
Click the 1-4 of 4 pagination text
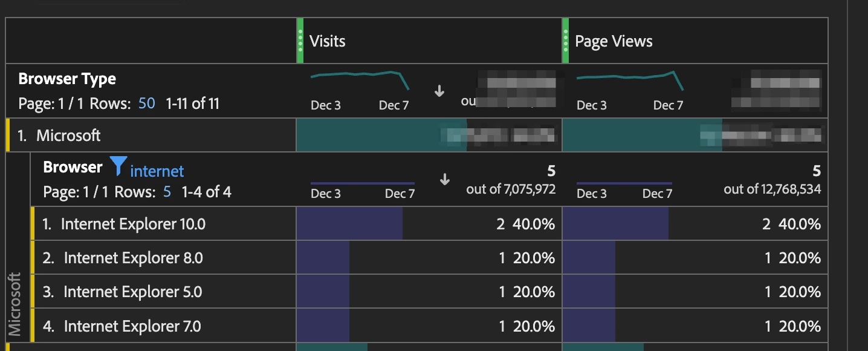click(x=206, y=192)
